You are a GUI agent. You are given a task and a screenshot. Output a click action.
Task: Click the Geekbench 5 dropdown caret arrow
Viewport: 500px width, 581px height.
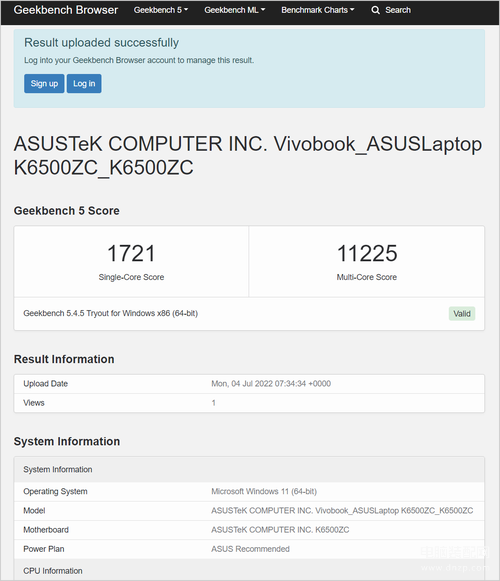point(186,10)
